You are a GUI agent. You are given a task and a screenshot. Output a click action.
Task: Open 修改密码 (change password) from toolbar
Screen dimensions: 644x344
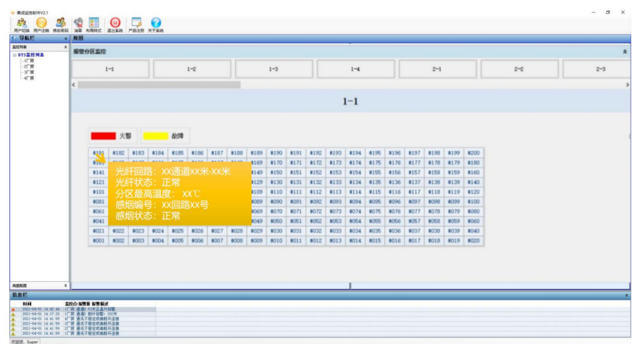click(x=60, y=22)
